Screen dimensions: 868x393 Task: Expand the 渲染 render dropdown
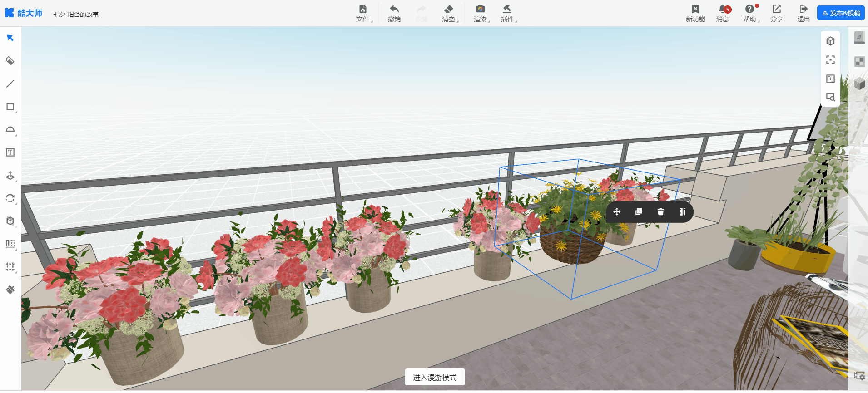point(480,13)
